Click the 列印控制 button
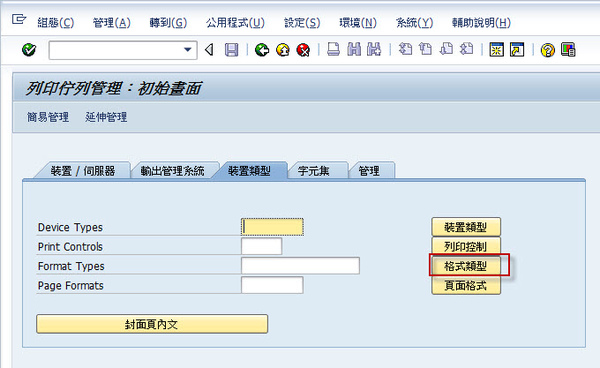 (x=466, y=246)
